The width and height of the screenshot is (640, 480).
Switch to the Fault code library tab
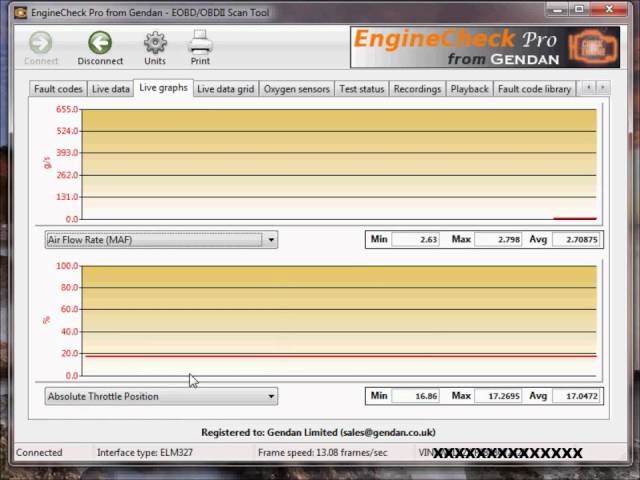pyautogui.click(x=534, y=89)
